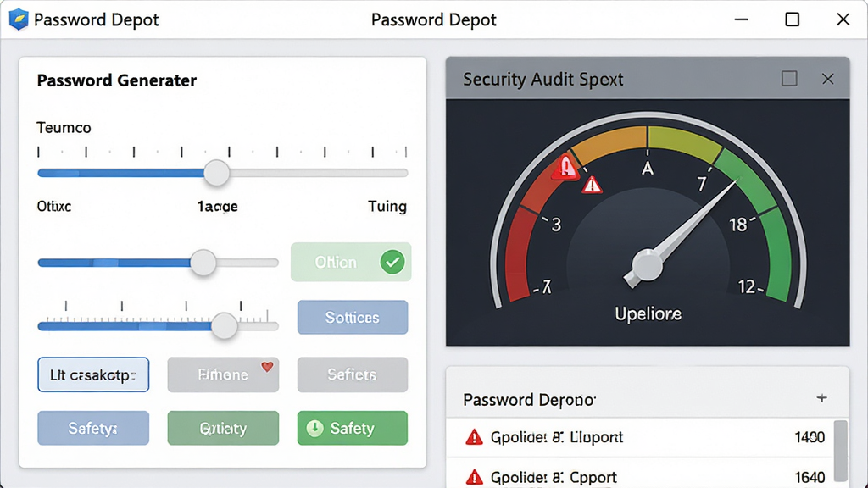Click the Gpiiaty button
The image size is (868, 488).
(x=223, y=428)
